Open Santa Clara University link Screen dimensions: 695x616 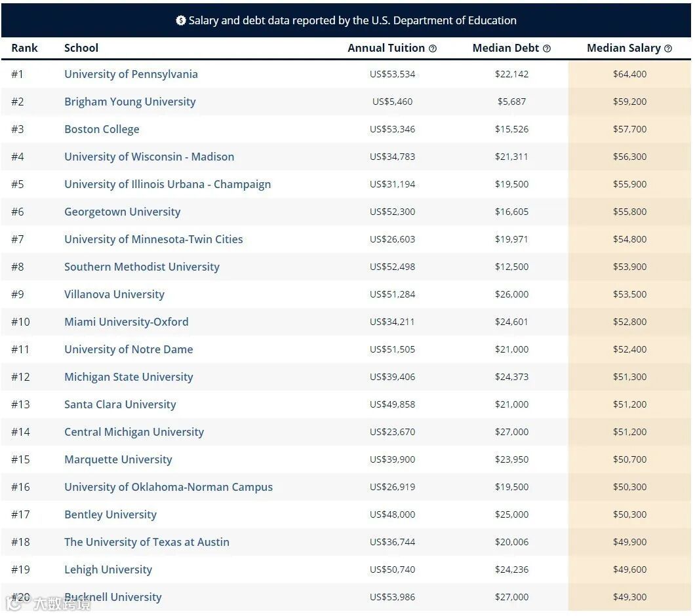[x=120, y=404]
